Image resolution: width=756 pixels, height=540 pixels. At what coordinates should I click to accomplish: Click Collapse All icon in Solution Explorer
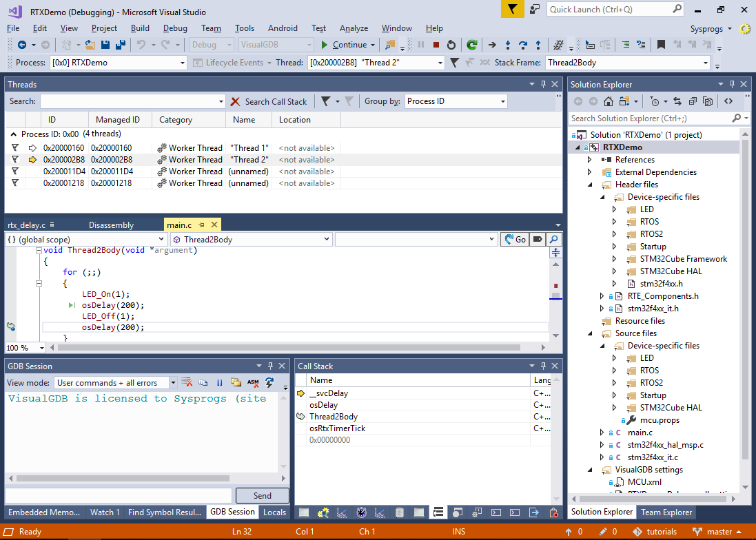click(693, 101)
